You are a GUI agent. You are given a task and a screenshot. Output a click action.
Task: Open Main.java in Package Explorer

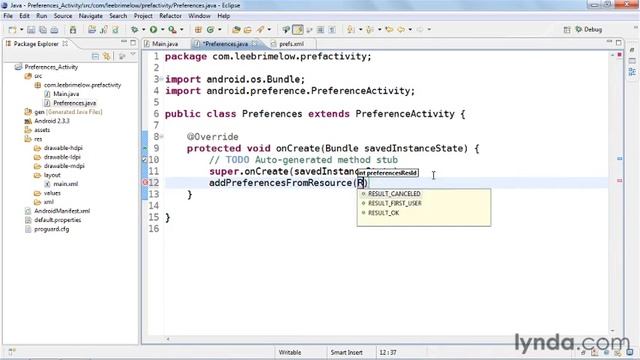[x=66, y=94]
